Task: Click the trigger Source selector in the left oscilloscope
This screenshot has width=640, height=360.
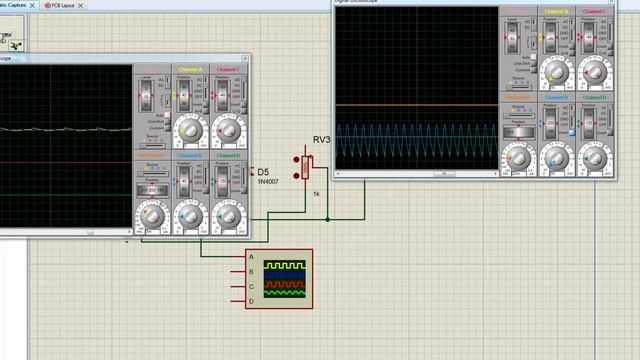Action: [152, 146]
